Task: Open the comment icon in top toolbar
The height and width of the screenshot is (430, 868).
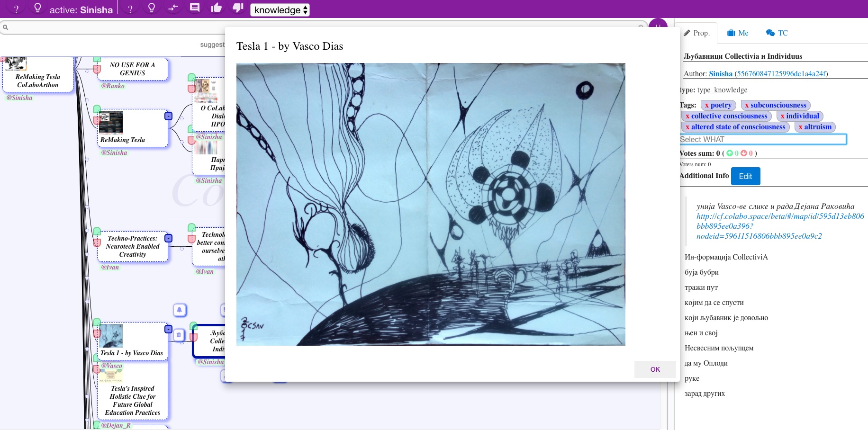Action: 194,8
